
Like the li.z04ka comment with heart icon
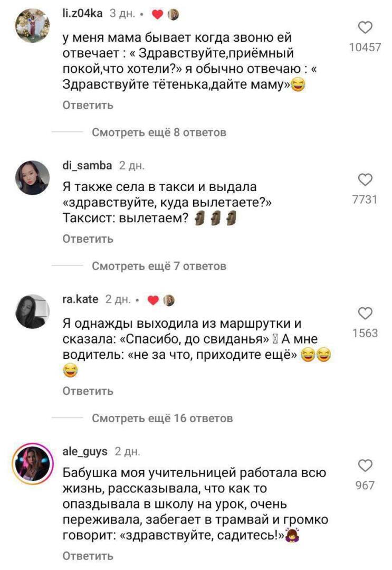[365, 27]
